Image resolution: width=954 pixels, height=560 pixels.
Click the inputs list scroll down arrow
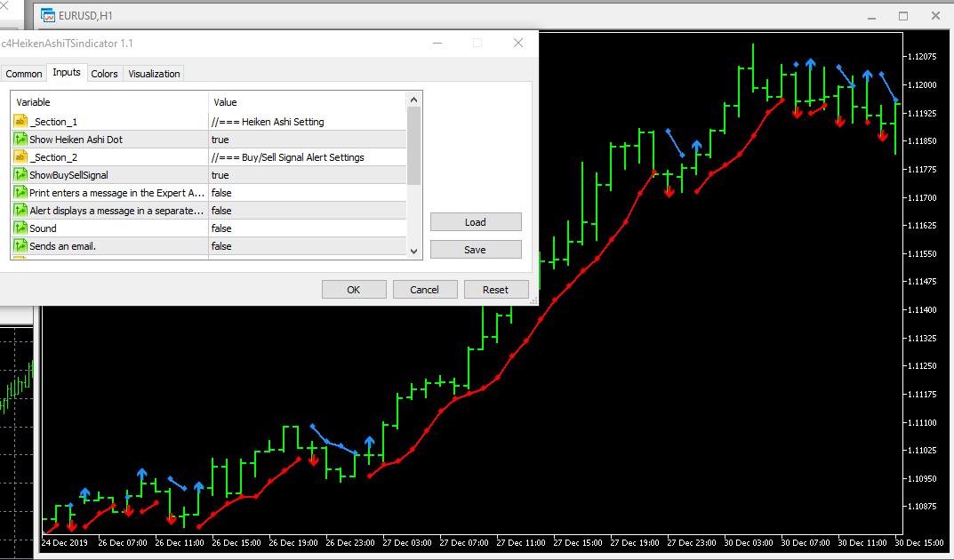pos(413,252)
